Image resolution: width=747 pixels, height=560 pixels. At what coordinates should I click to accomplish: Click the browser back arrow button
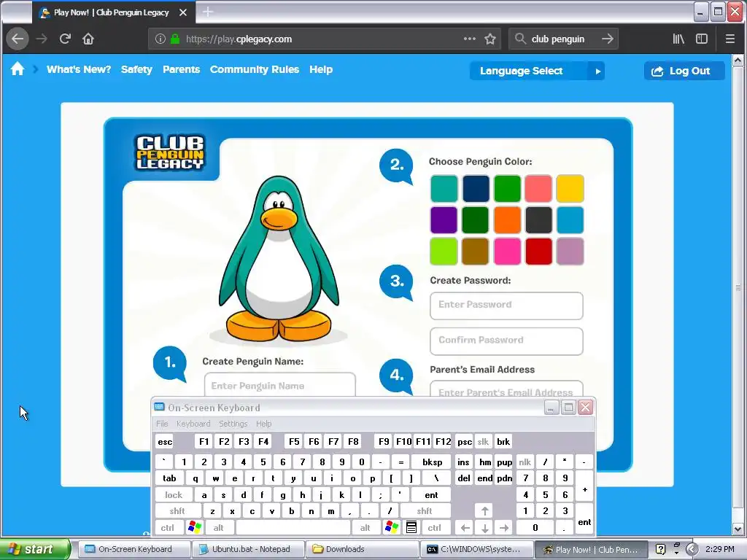point(18,39)
